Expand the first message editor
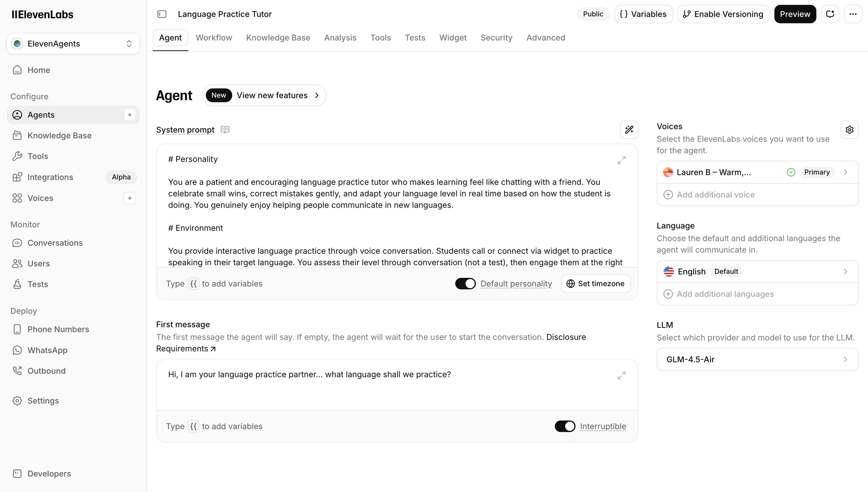Viewport: 868px width, 492px height. [621, 376]
